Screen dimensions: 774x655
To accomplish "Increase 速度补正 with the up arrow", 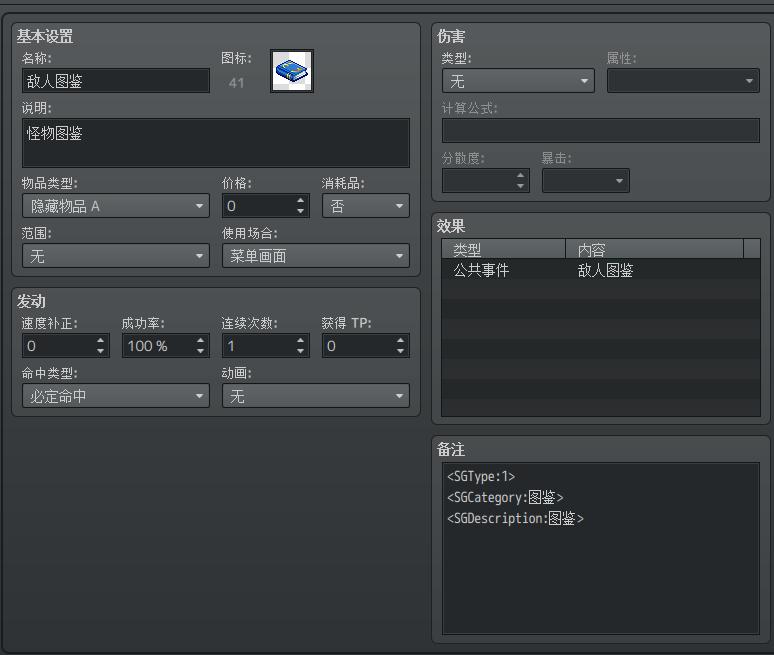I will 101,341.
